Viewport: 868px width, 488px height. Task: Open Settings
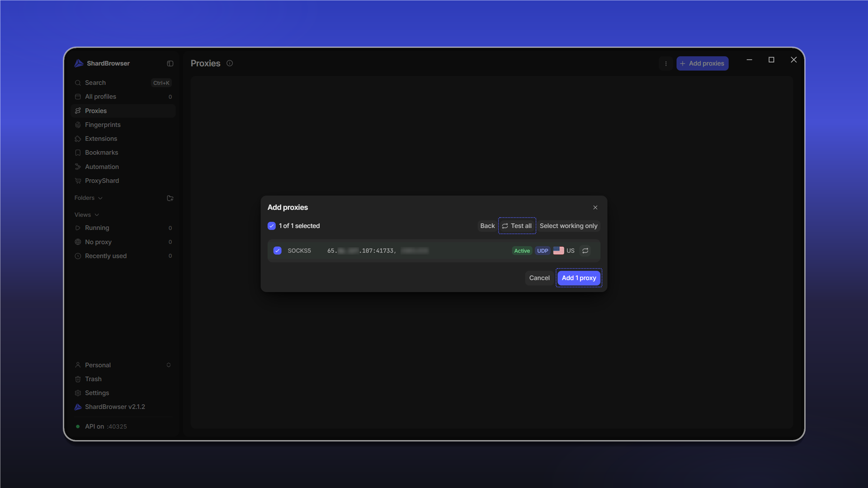123,393
